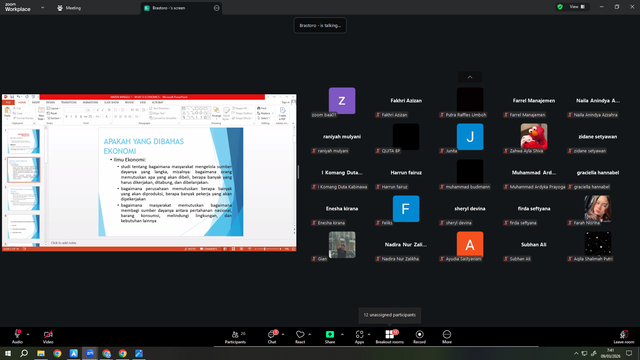The image size is (640, 360).
Task: Toggle Bold formatting in PowerPoint
Action: pyautogui.click(x=67, y=117)
